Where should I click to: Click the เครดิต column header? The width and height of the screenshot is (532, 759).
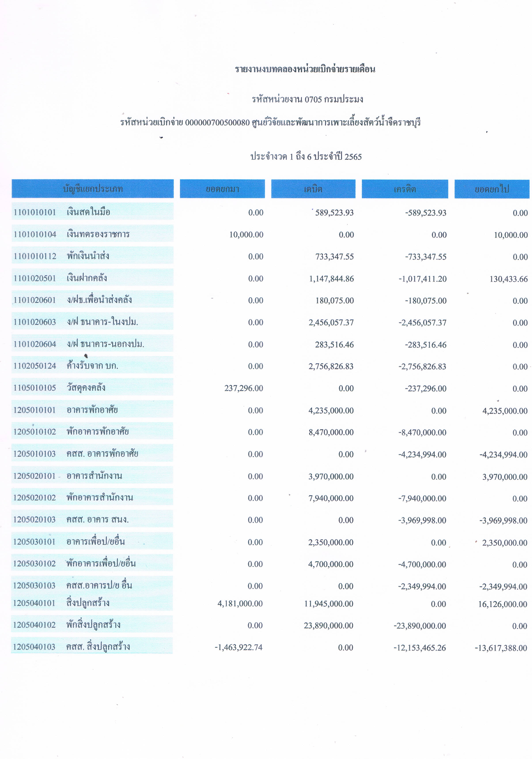coord(404,189)
